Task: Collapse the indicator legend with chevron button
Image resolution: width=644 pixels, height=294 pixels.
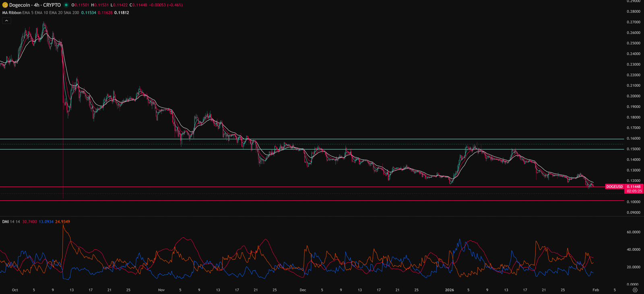Action: click(6, 21)
